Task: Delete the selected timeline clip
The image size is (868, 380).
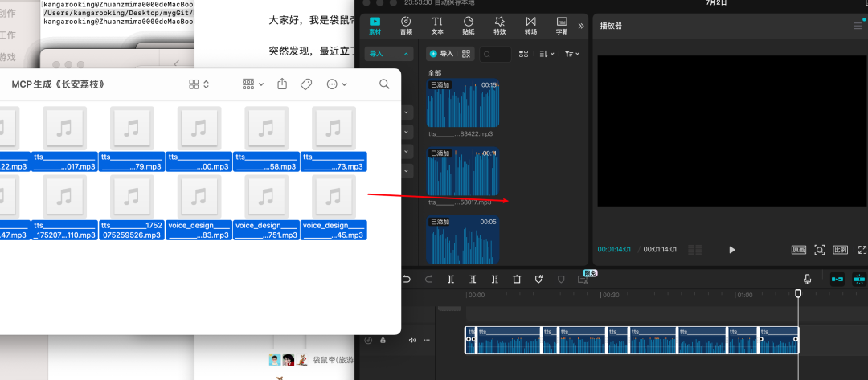Action: click(517, 280)
